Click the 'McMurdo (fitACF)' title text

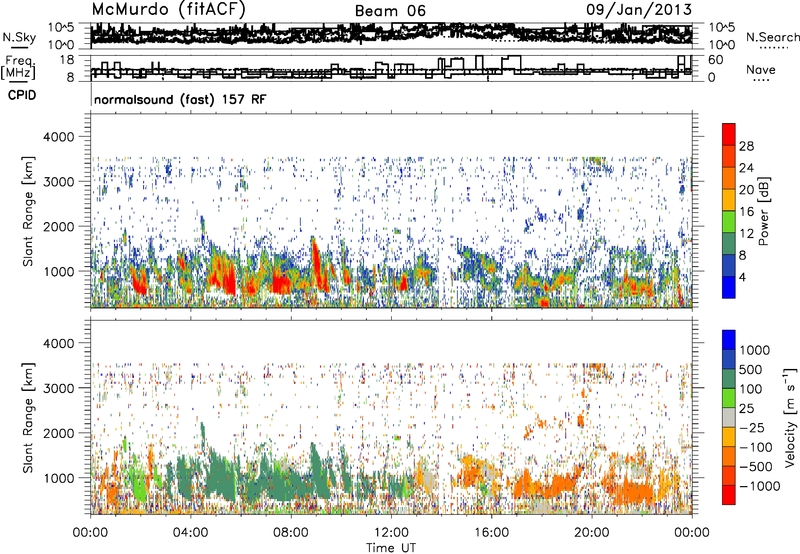pos(168,10)
